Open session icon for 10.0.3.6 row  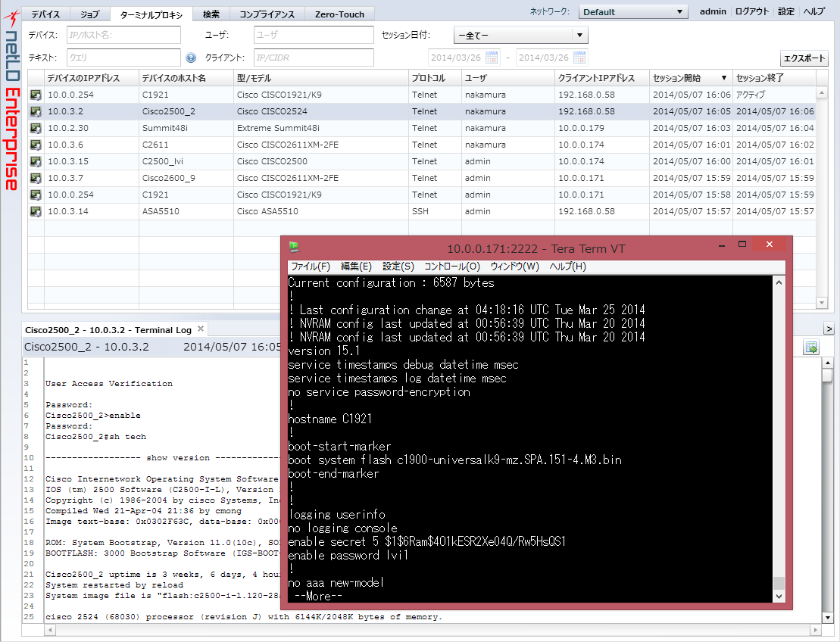36,145
